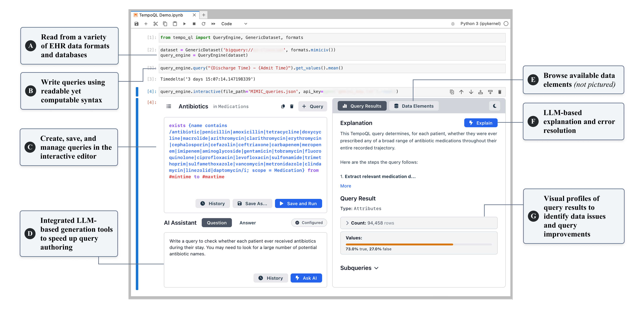The image size is (644, 309).
Task: Click the More link in Explanation
Action: (346, 186)
